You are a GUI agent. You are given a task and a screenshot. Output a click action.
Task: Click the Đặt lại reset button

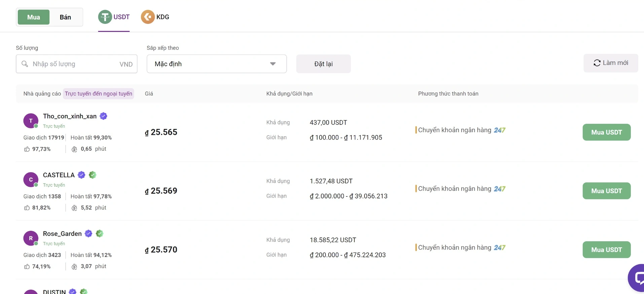pos(323,64)
